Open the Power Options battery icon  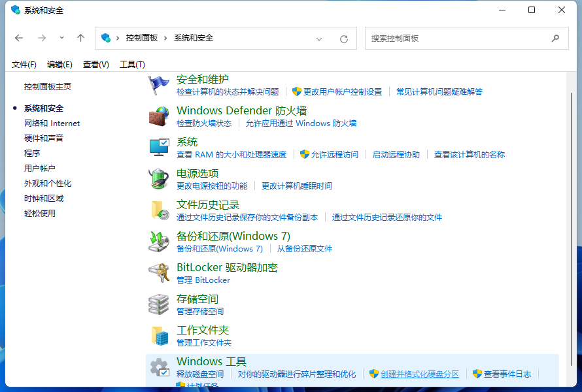coord(159,179)
